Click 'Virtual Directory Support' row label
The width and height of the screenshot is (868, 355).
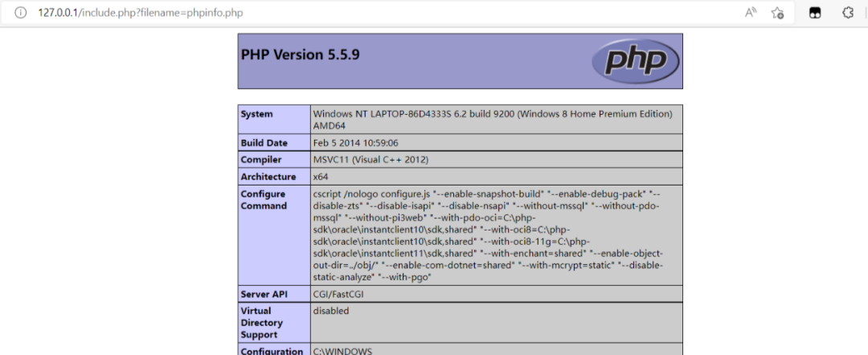tap(262, 322)
